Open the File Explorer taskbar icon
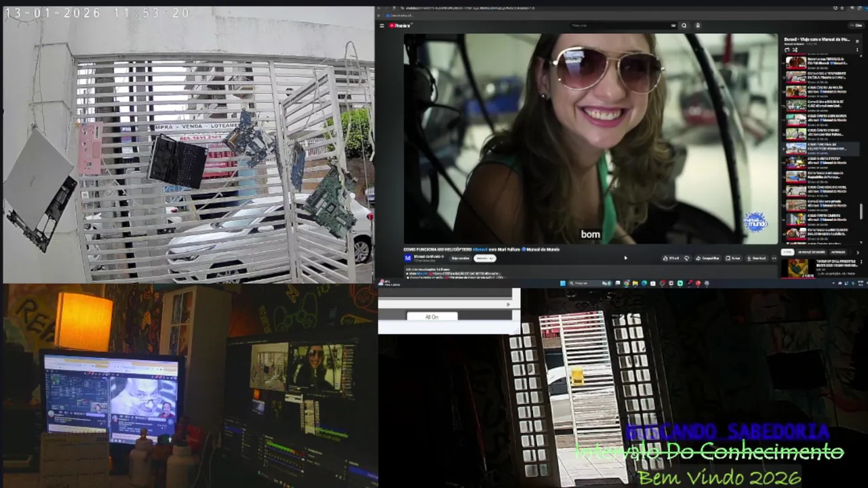This screenshot has width=868, height=488. tap(635, 283)
